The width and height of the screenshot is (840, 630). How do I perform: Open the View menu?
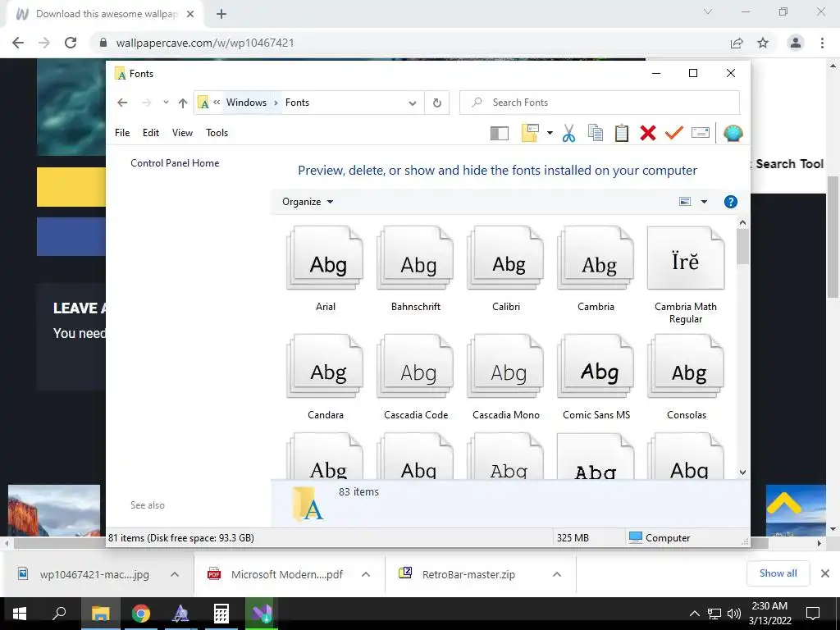click(182, 133)
